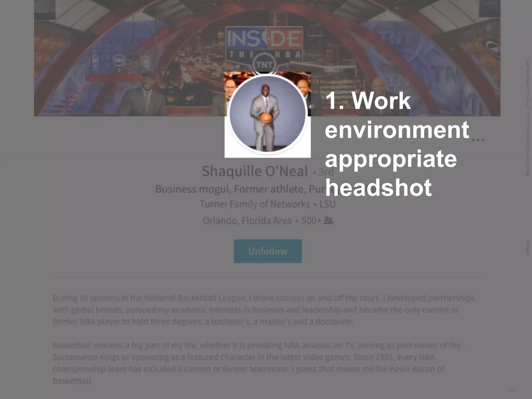
Task: Click the basketball held in profile photo
Action: [x=266, y=117]
